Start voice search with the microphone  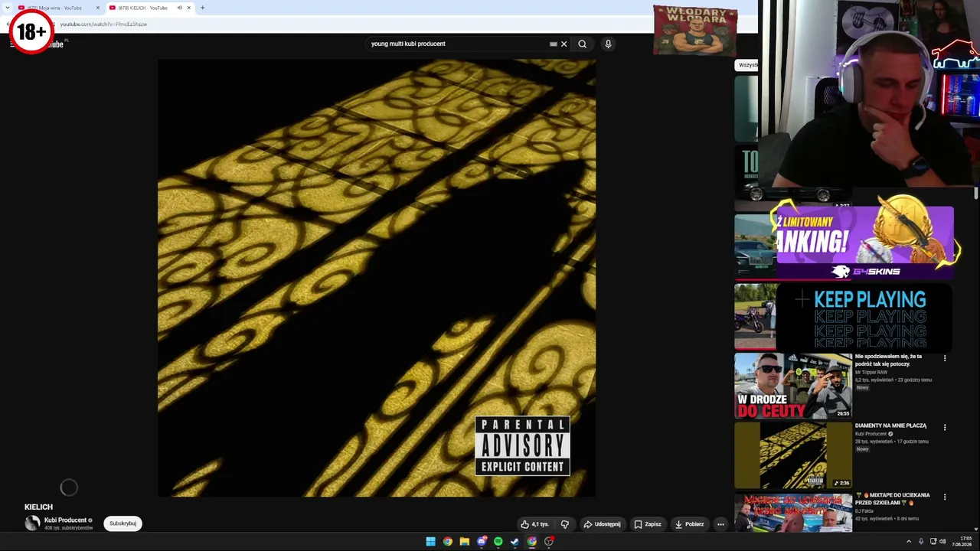tap(608, 44)
